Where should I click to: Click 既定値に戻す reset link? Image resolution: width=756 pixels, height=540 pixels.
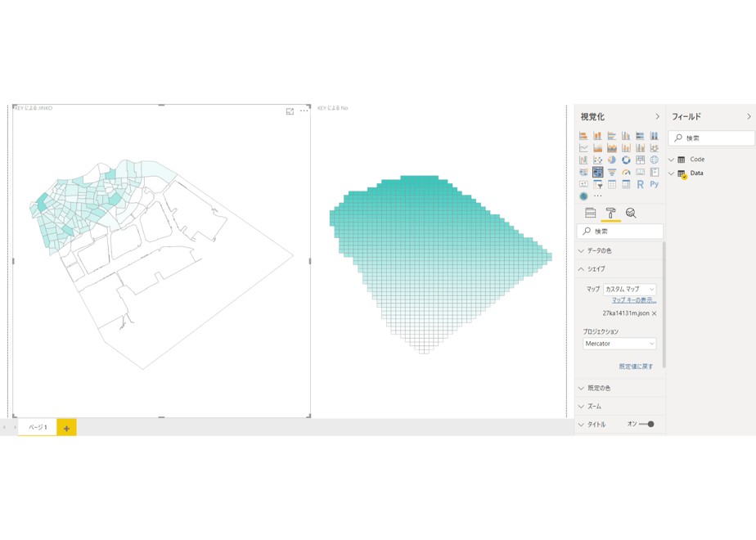click(x=636, y=367)
